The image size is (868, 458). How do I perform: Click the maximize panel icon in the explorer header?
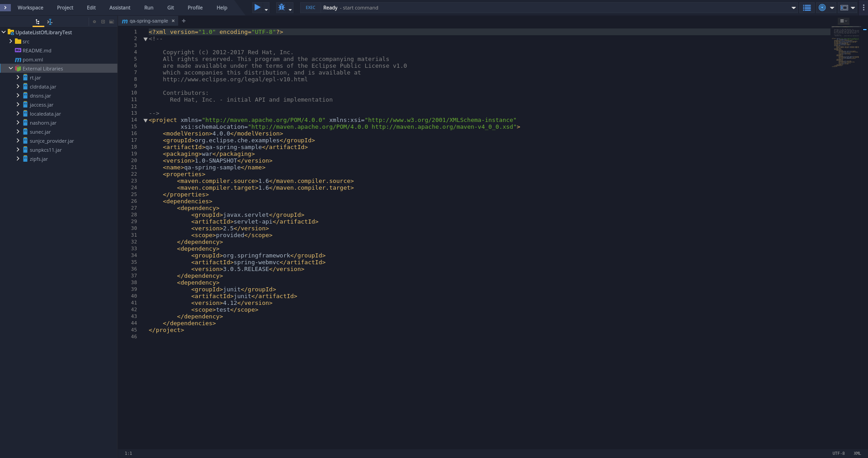coord(112,22)
